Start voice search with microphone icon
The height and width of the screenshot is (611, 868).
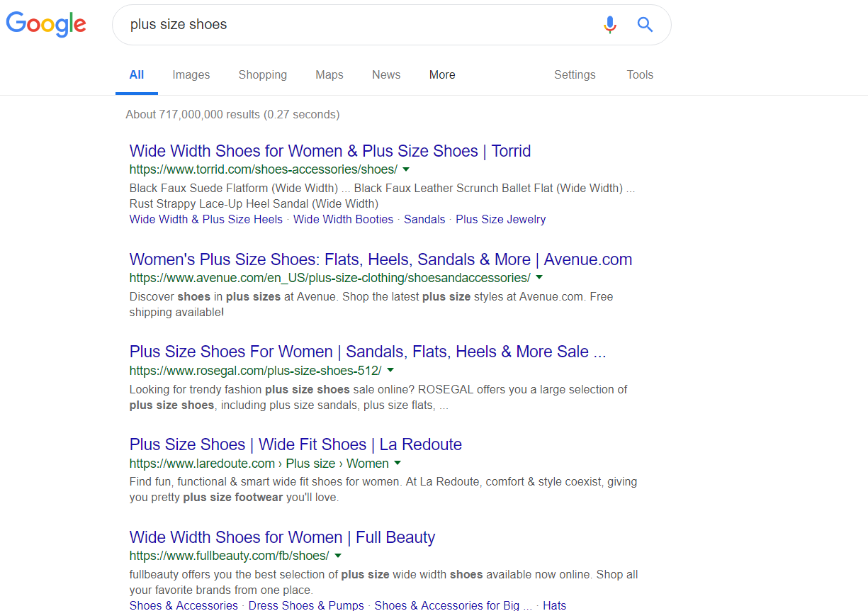point(610,25)
